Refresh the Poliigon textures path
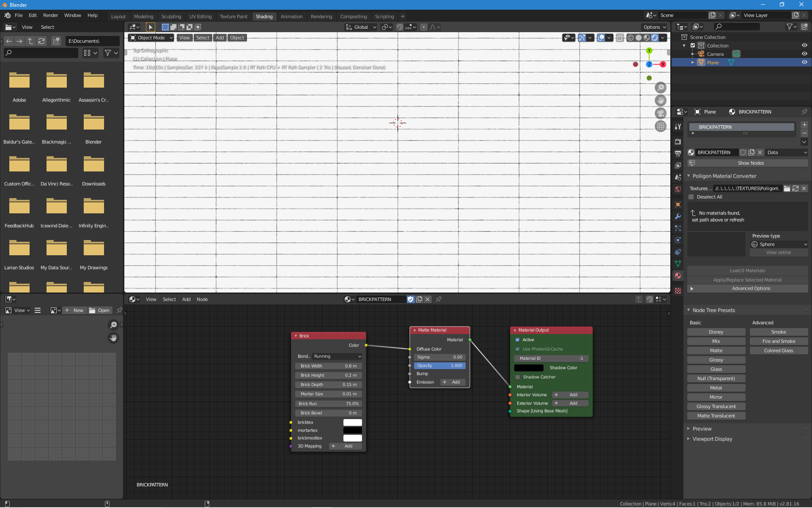 point(796,188)
